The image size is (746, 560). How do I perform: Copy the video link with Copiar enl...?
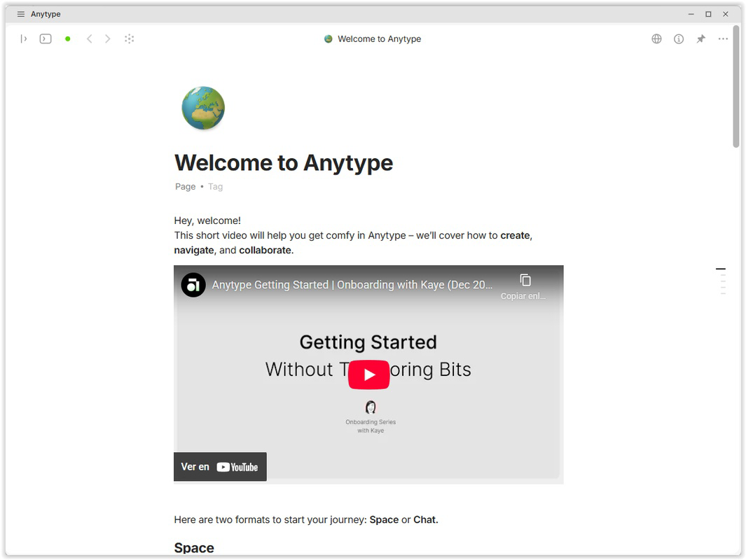tap(523, 287)
